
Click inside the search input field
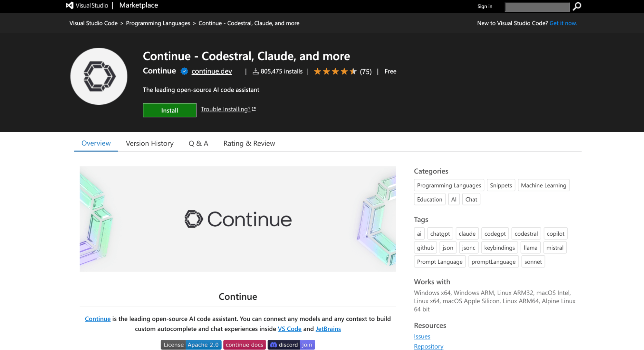point(537,6)
